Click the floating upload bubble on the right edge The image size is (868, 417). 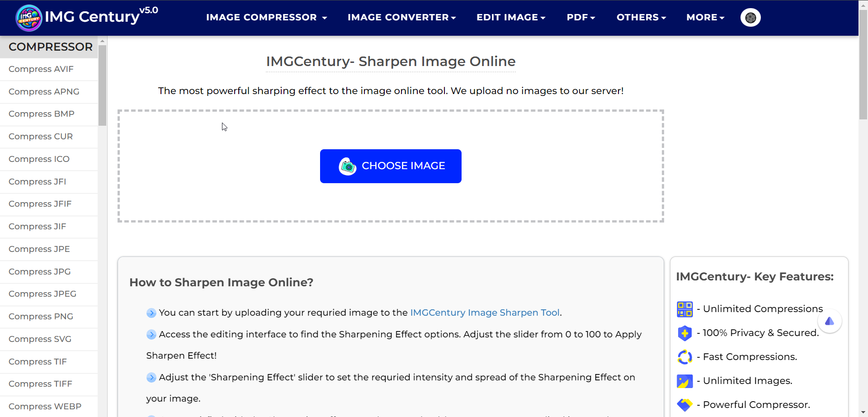pyautogui.click(x=830, y=321)
